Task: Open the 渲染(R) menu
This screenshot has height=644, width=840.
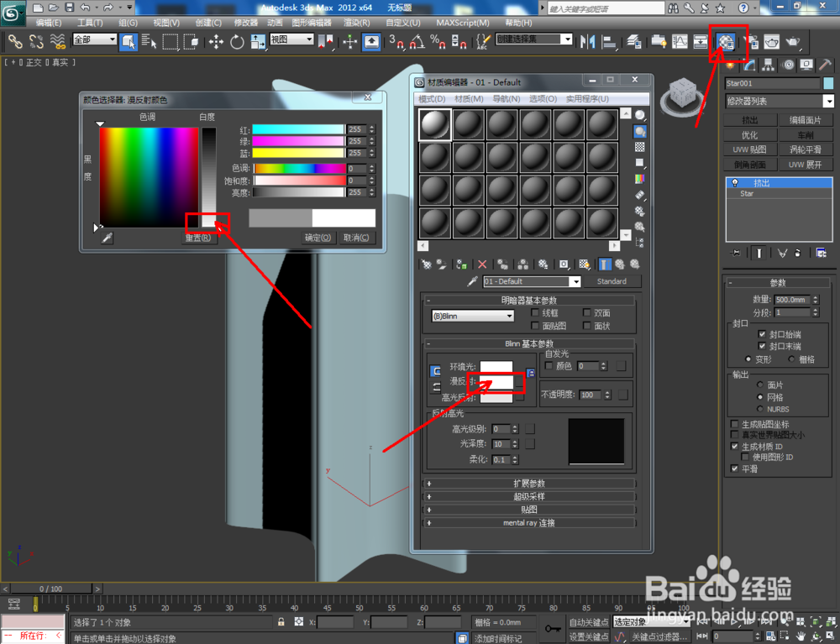Action: tap(356, 23)
